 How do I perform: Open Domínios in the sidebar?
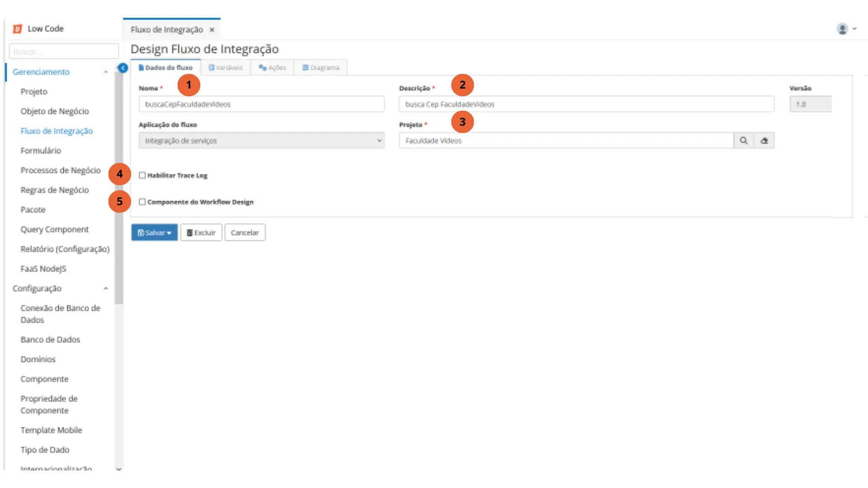38,359
